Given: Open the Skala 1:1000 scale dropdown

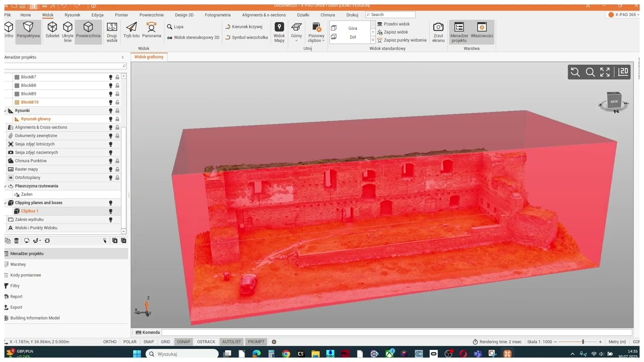Looking at the screenshot, I should pyautogui.click(x=539, y=342).
